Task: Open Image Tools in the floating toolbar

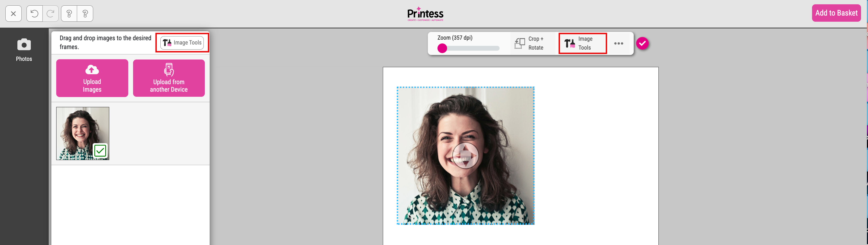Action: 582,43
